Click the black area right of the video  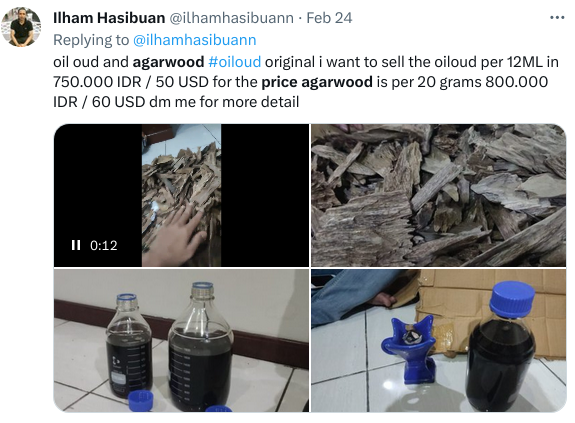tap(265, 195)
